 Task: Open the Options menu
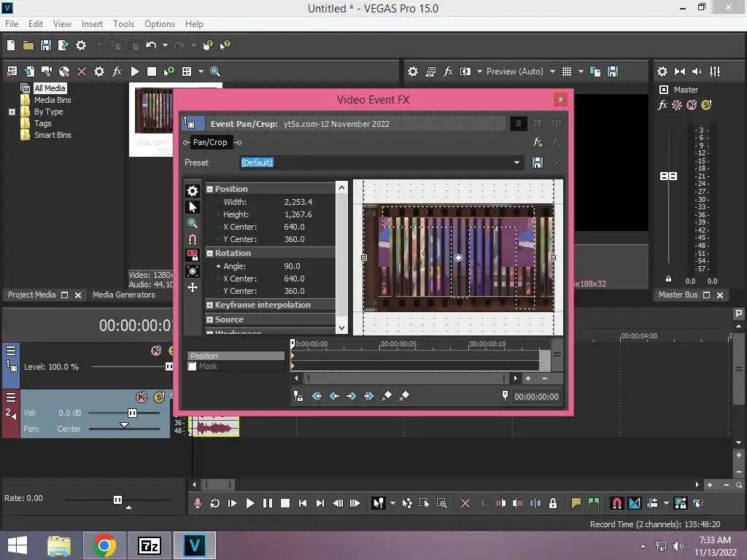[160, 24]
